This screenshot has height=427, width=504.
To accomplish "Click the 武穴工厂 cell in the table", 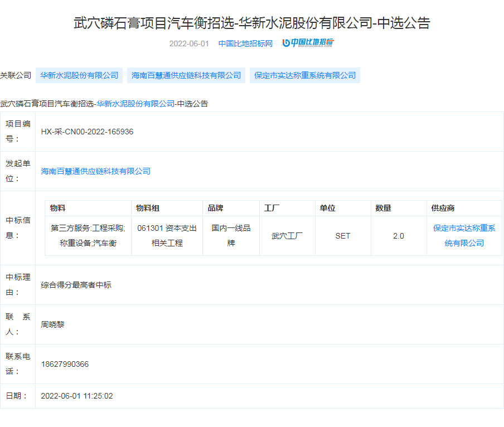I will coord(287,236).
